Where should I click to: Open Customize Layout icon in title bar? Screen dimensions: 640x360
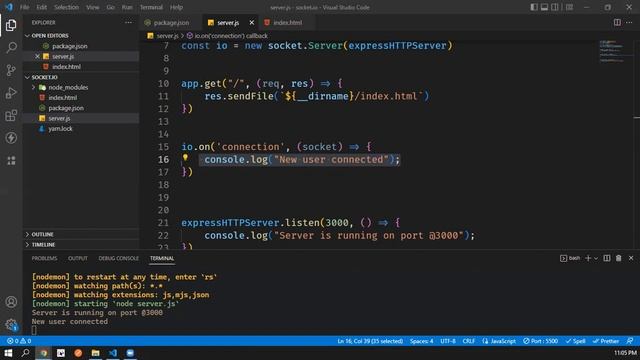569,7
